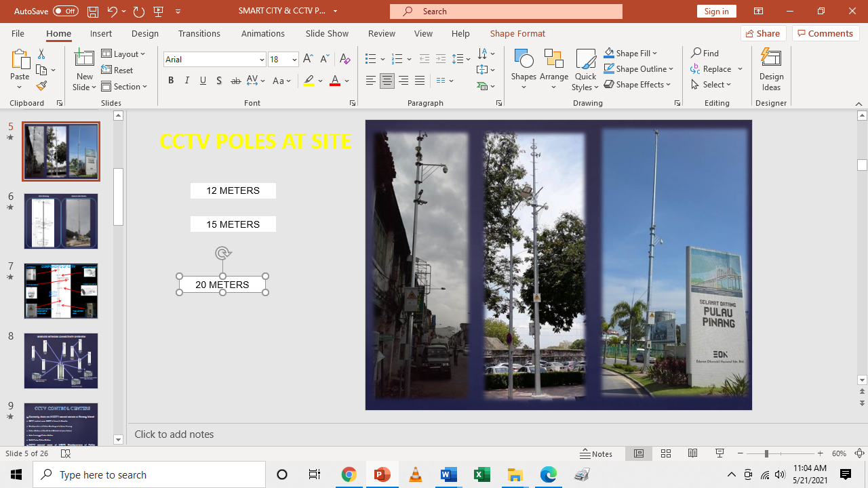Image resolution: width=868 pixels, height=488 pixels.
Task: Click the Clear All Formatting icon
Action: tap(344, 59)
